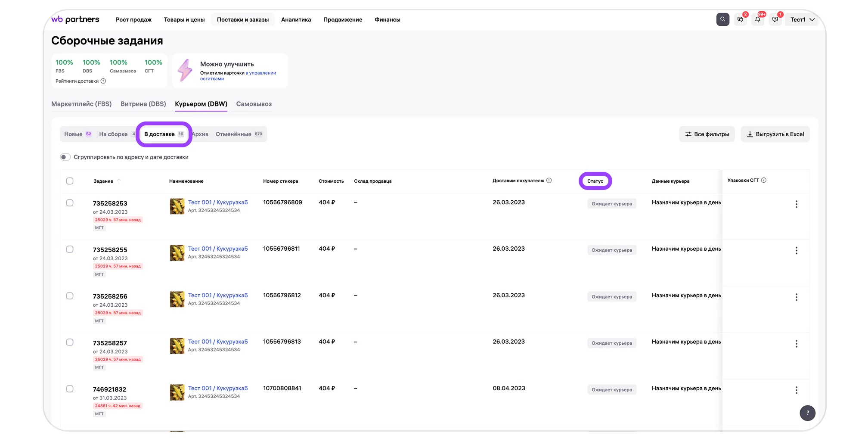Click the search magnifier icon
868x442 pixels.
[x=722, y=19]
